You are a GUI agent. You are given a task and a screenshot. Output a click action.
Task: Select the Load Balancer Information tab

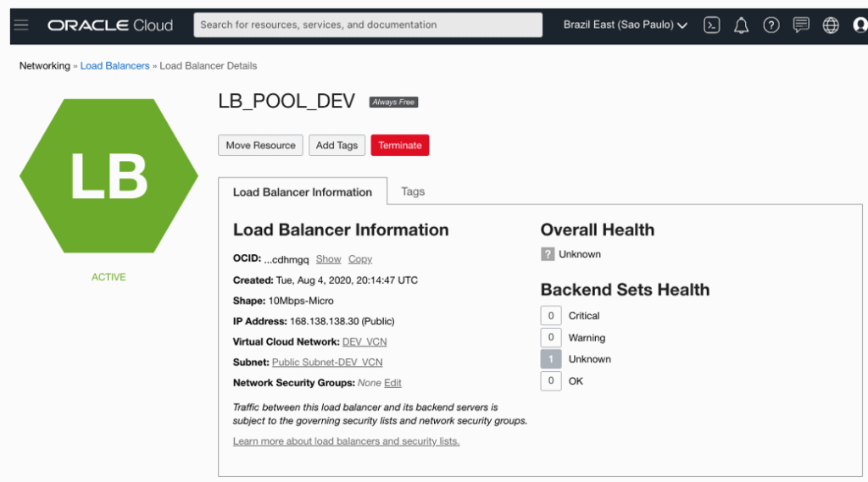click(303, 192)
